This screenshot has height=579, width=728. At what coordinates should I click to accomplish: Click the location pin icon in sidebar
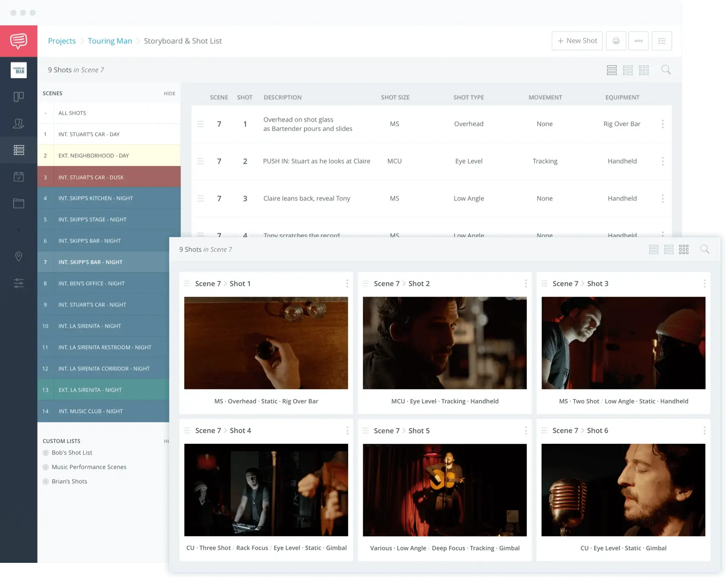[18, 256]
